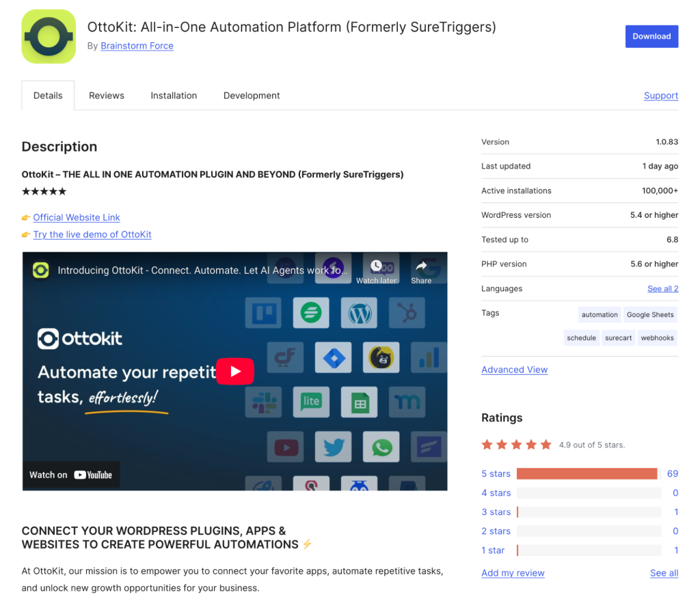Click the Trello icon in video thumbnail
Viewport: 700px width, 597px height.
pyautogui.click(x=263, y=314)
